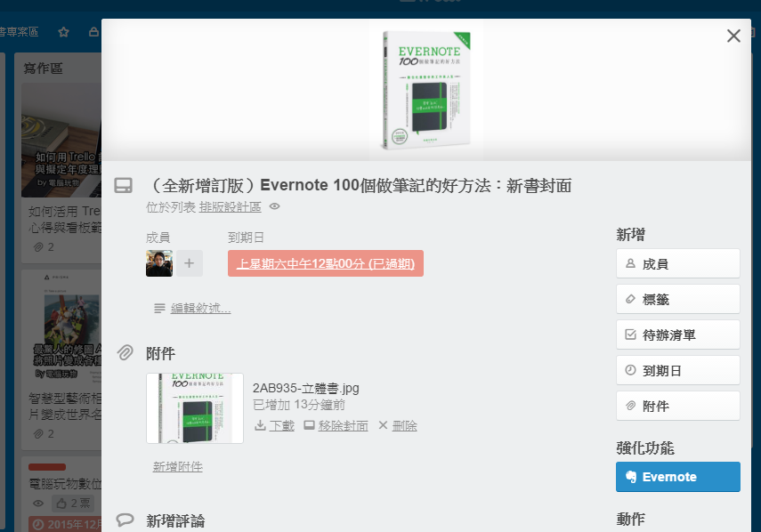Open the 2AB935 attachment thumbnail
The width and height of the screenshot is (761, 532).
[195, 407]
